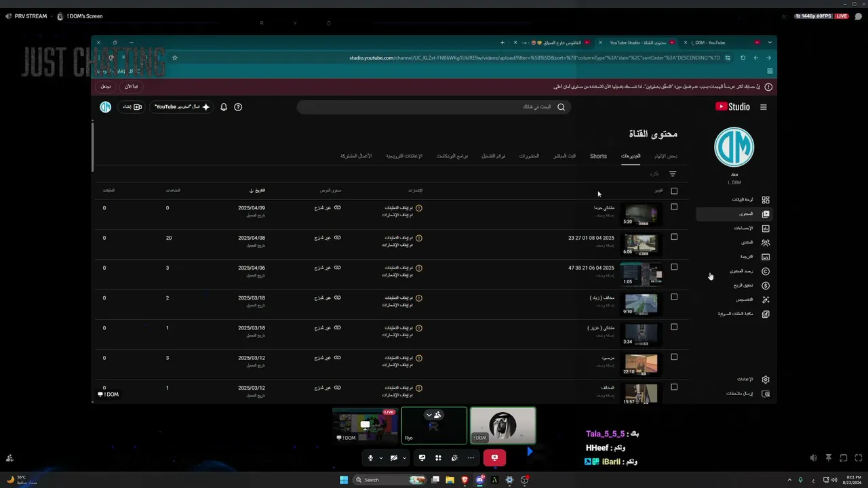Toggle camera in call controls
868x488 pixels.
click(393, 457)
